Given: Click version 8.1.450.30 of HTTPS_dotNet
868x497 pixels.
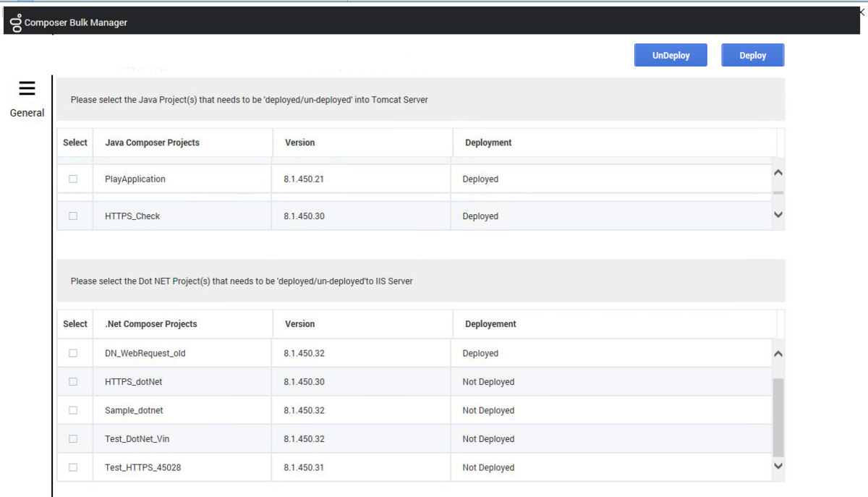Looking at the screenshot, I should [304, 382].
